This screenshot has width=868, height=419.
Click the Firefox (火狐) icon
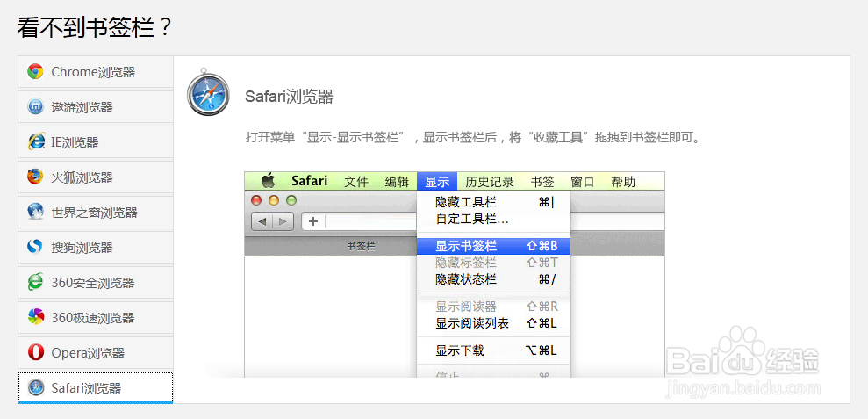(x=35, y=177)
